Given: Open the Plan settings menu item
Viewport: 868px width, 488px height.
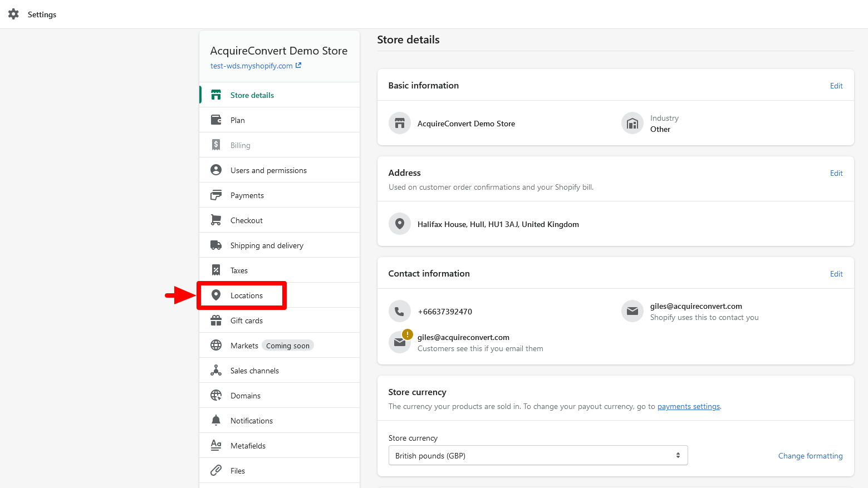Looking at the screenshot, I should pos(238,120).
